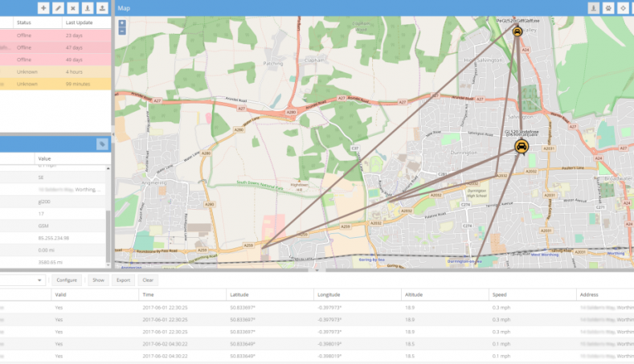Click the Show report button

(98, 280)
